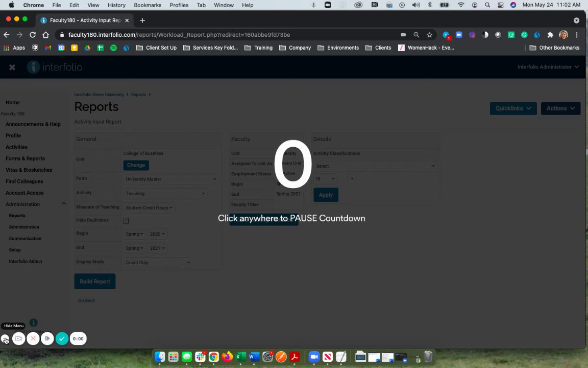Open the Form dropdown showing University Master
This screenshot has width=588, height=368.
coord(171,179)
